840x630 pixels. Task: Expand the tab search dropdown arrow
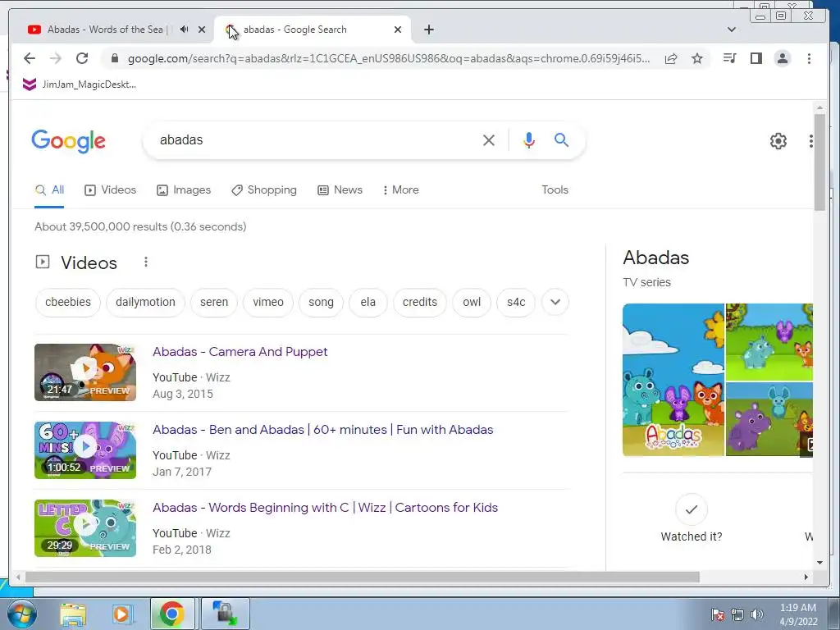click(731, 30)
